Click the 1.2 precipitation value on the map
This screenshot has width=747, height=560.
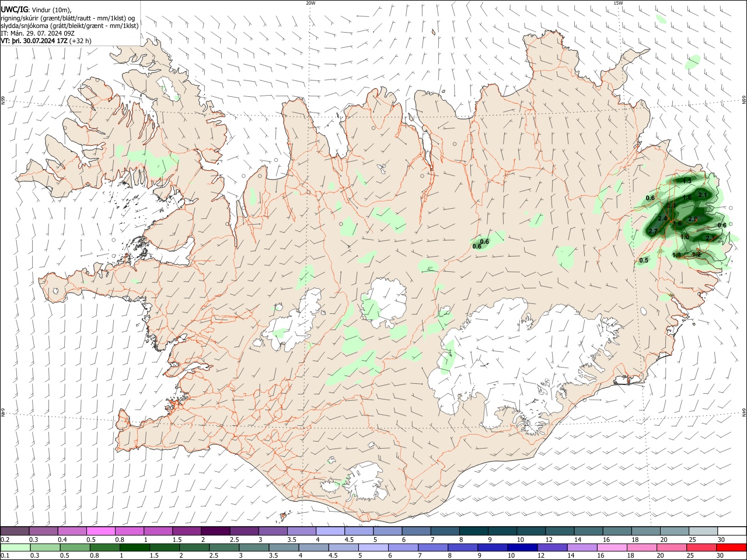coord(696,254)
